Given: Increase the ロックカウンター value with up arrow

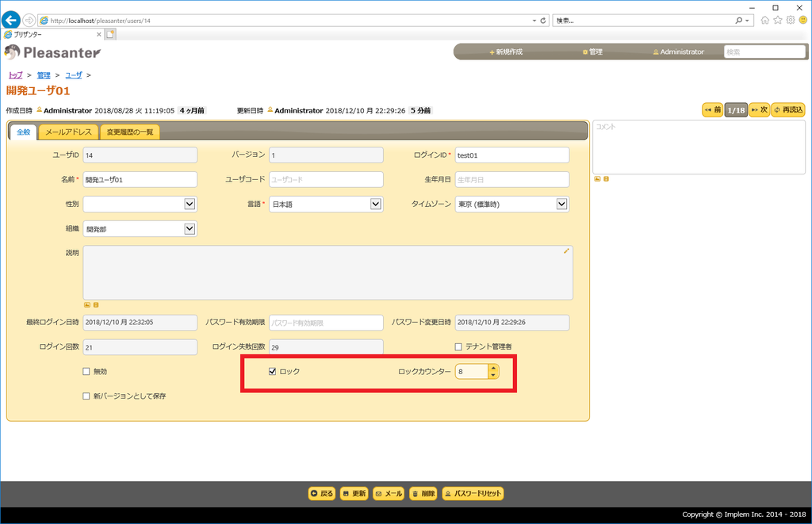Looking at the screenshot, I should coord(493,368).
